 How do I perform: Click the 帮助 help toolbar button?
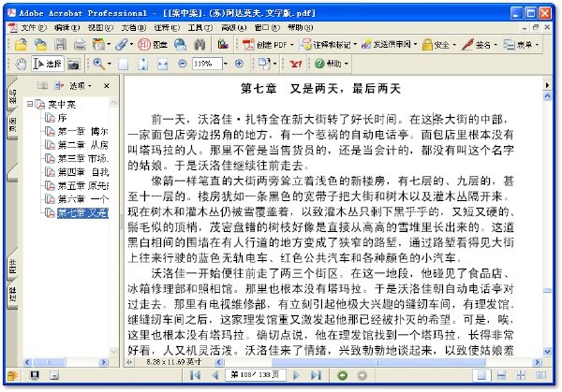331,64
